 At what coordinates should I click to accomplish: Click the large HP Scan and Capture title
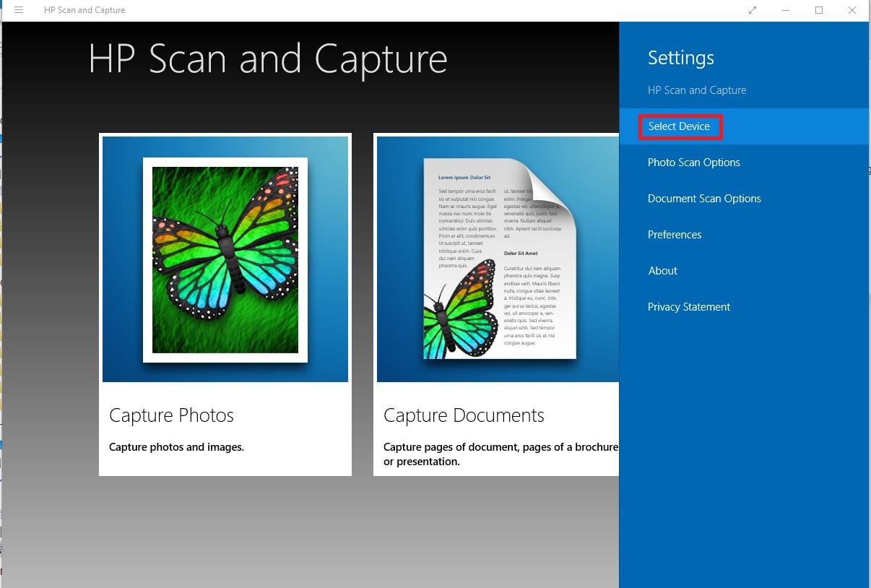tap(268, 59)
